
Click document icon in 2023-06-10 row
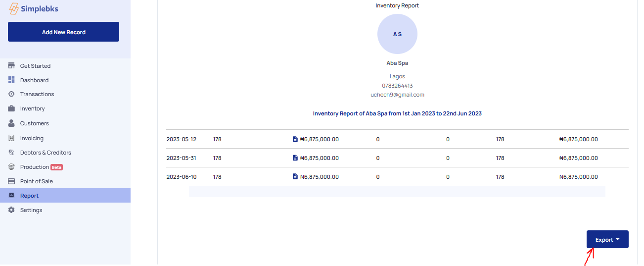(x=295, y=177)
